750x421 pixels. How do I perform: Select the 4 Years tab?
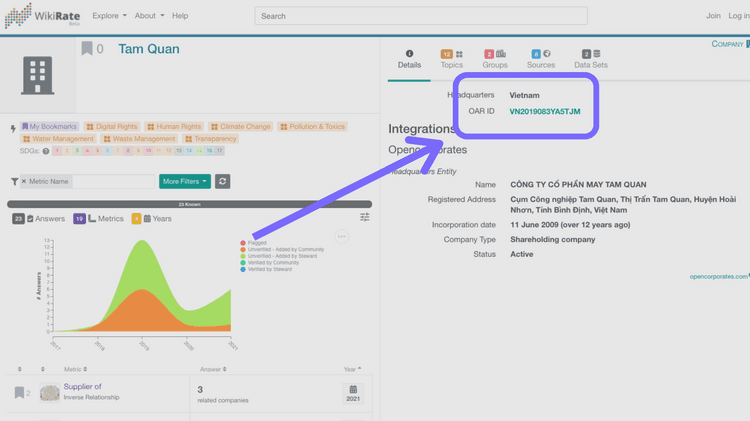(152, 219)
